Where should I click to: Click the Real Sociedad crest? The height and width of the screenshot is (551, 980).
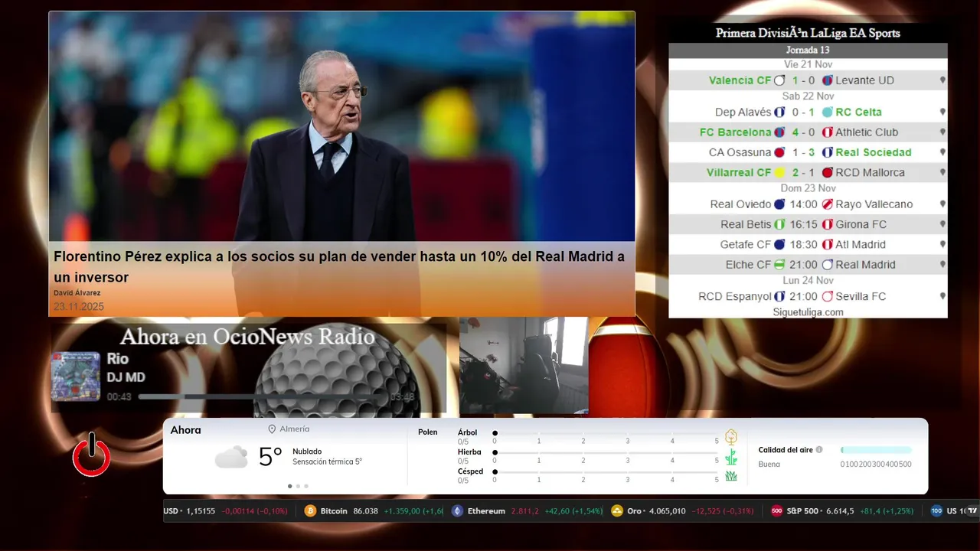coord(827,152)
